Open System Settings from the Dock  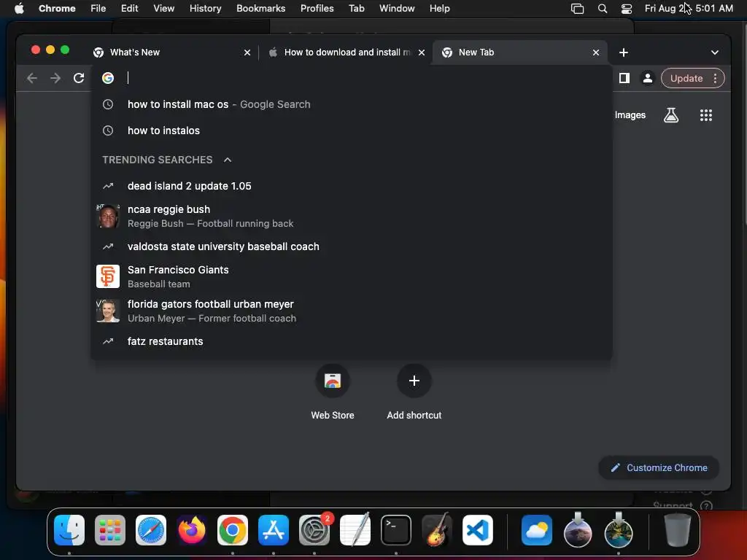point(314,530)
